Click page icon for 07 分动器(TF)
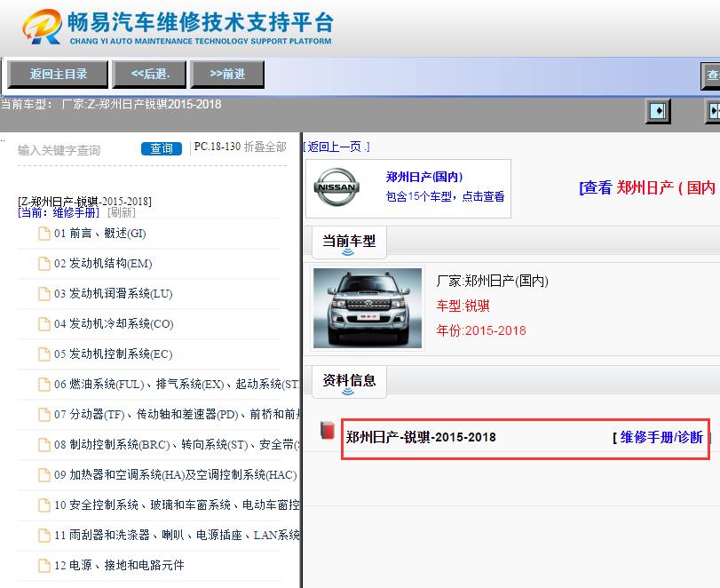 pyautogui.click(x=44, y=415)
